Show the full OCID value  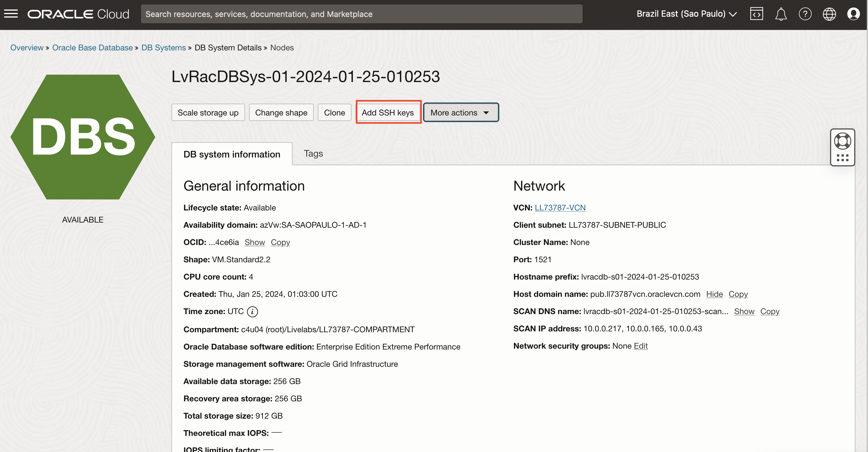click(x=255, y=242)
